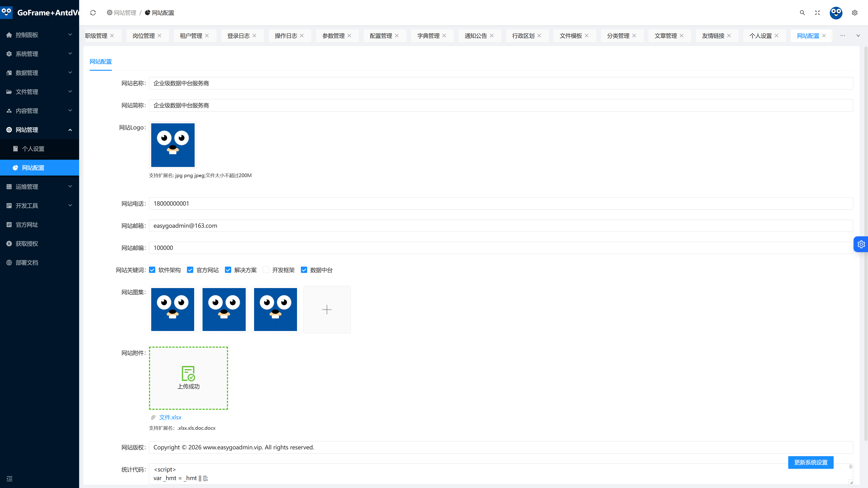Image resolution: width=868 pixels, height=488 pixels.
Task: Open the search icon in the top bar
Action: point(802,13)
